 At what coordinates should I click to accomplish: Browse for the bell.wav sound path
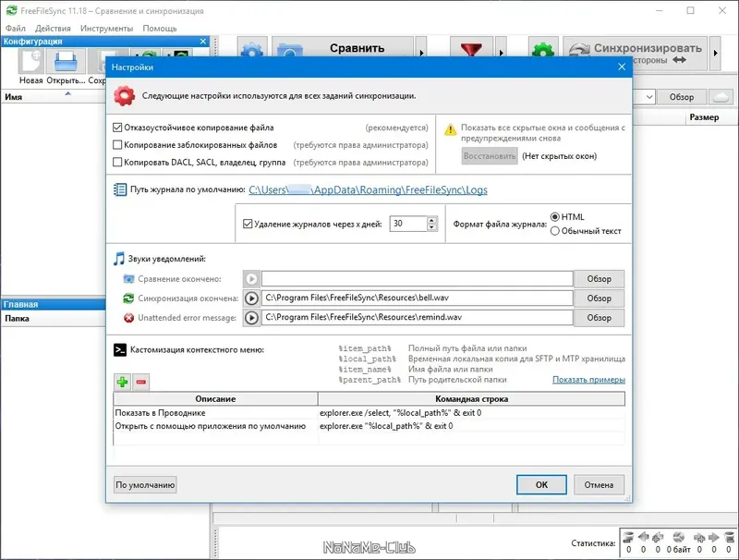[x=599, y=298]
